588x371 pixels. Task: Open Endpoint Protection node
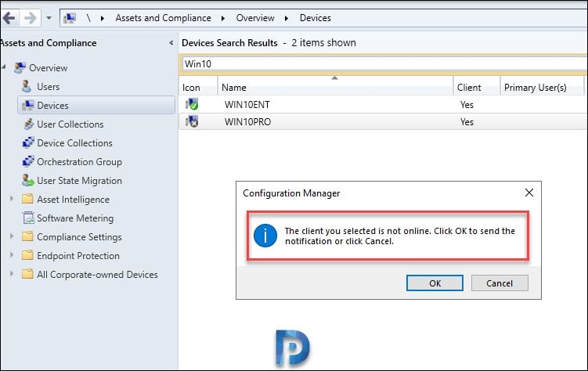point(78,256)
